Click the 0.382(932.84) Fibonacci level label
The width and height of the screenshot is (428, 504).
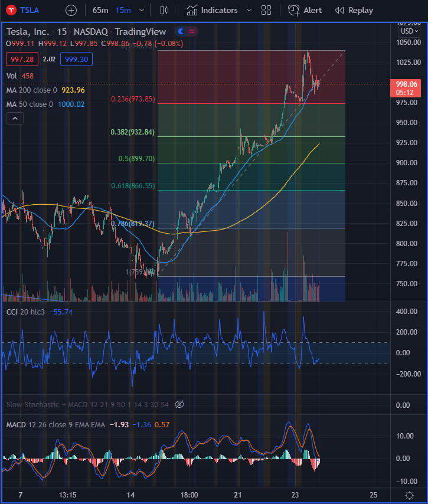click(132, 132)
